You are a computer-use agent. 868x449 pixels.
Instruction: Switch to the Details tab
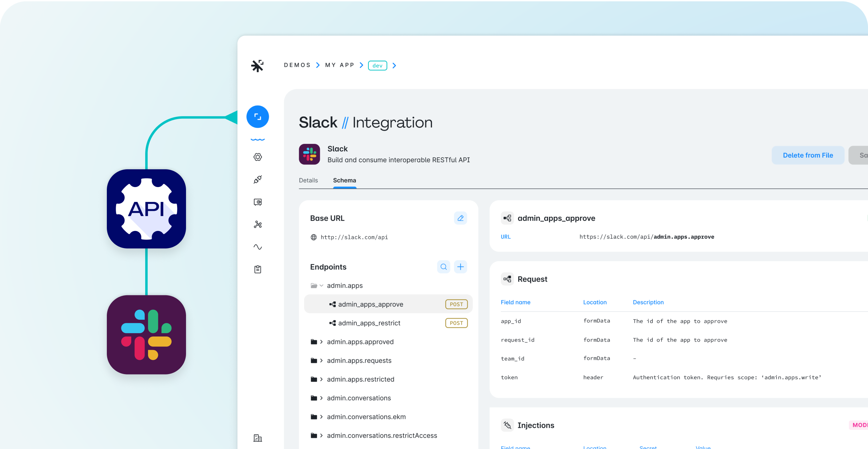point(308,180)
